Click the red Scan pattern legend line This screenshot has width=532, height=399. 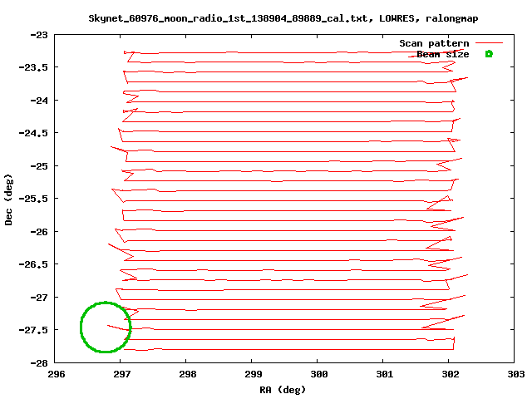490,43
